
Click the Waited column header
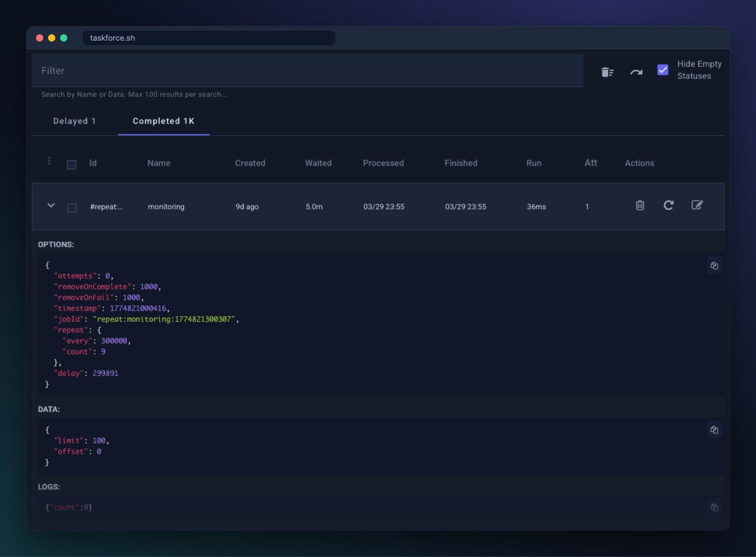(318, 163)
